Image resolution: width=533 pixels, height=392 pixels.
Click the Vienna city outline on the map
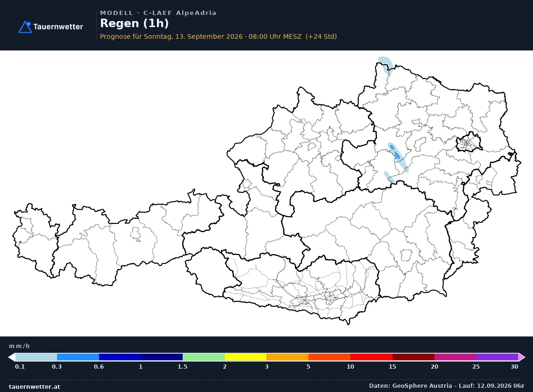(469, 143)
